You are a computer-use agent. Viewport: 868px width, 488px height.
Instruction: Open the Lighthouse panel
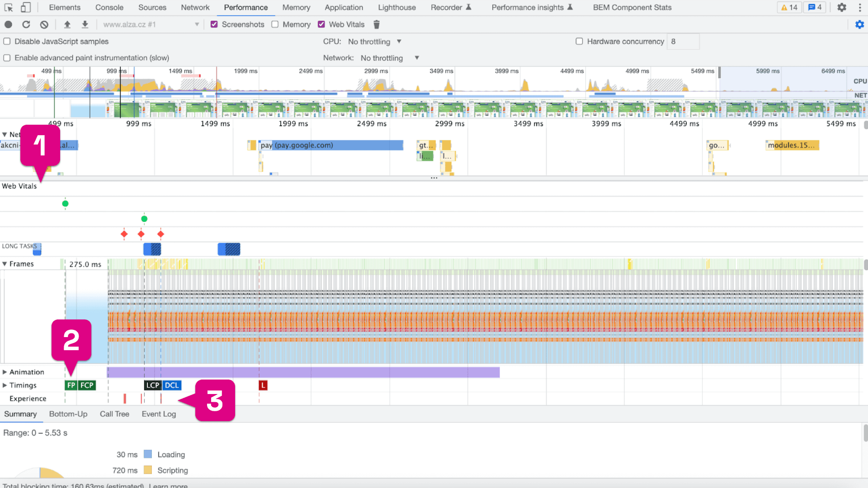point(396,7)
